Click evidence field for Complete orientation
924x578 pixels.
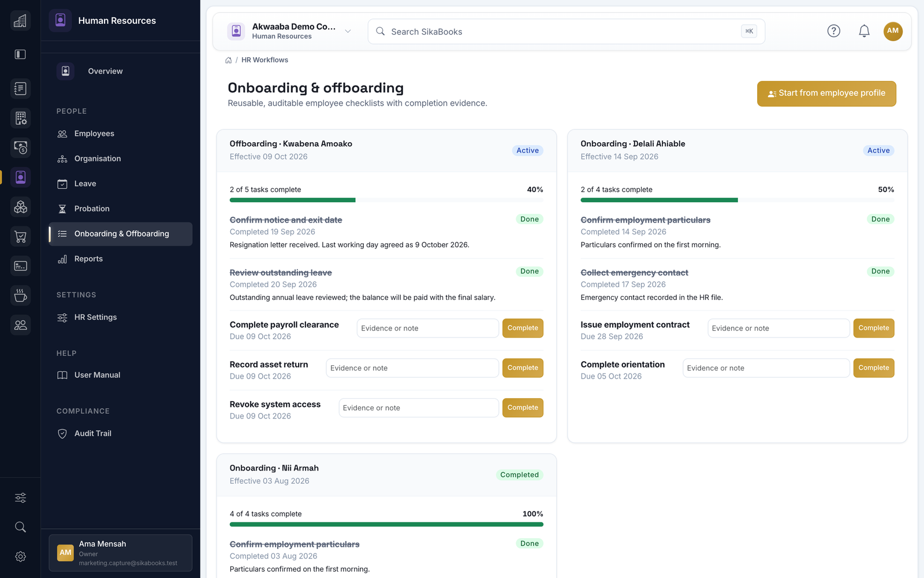766,368
